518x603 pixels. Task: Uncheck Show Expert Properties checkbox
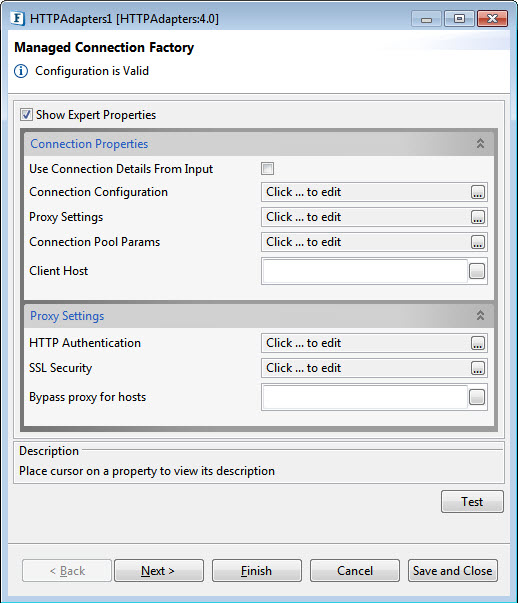tap(26, 115)
